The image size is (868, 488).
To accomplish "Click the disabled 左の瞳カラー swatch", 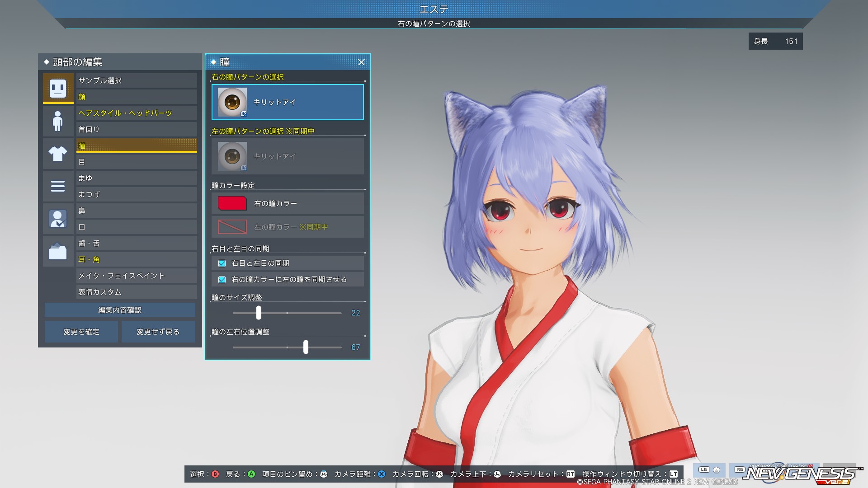I will [x=232, y=227].
